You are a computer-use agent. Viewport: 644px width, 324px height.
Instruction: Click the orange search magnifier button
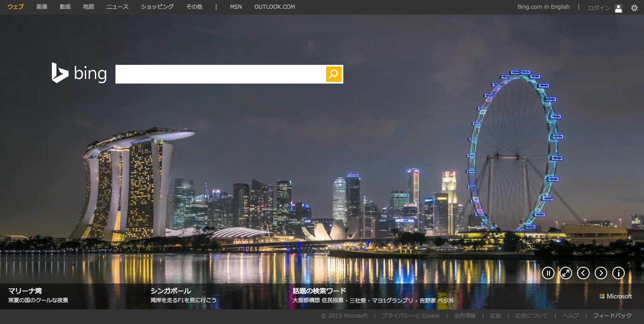click(334, 74)
